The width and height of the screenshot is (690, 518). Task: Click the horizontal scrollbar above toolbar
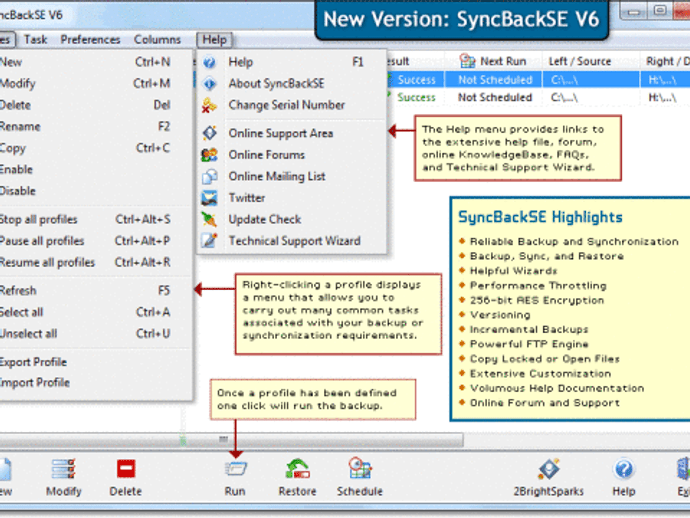pyautogui.click(x=231, y=439)
